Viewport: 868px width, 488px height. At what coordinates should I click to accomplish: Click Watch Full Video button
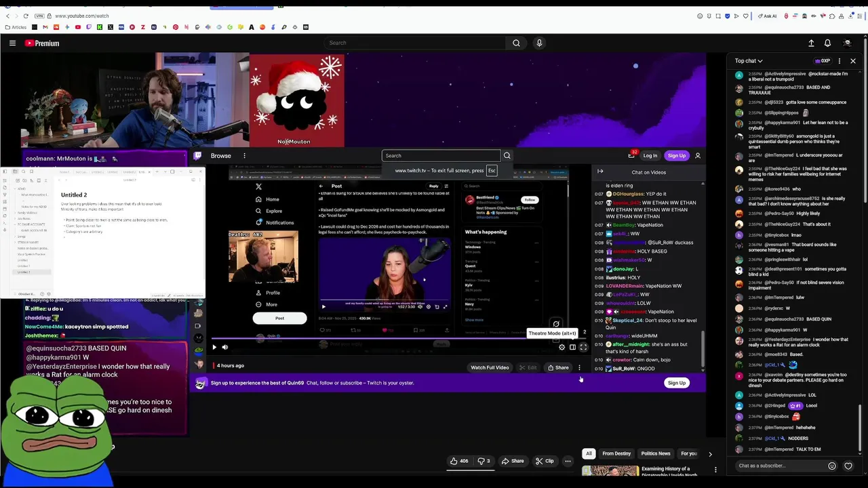pyautogui.click(x=490, y=367)
